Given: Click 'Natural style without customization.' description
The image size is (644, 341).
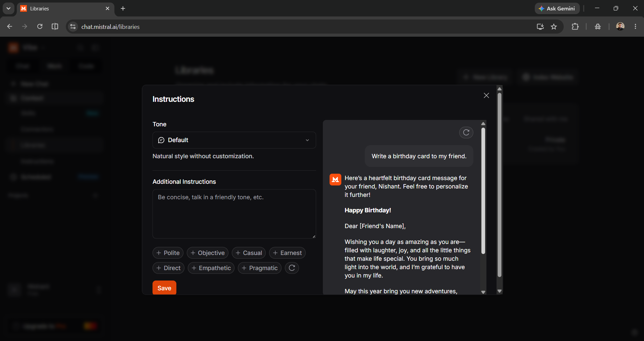Looking at the screenshot, I should click(x=203, y=156).
